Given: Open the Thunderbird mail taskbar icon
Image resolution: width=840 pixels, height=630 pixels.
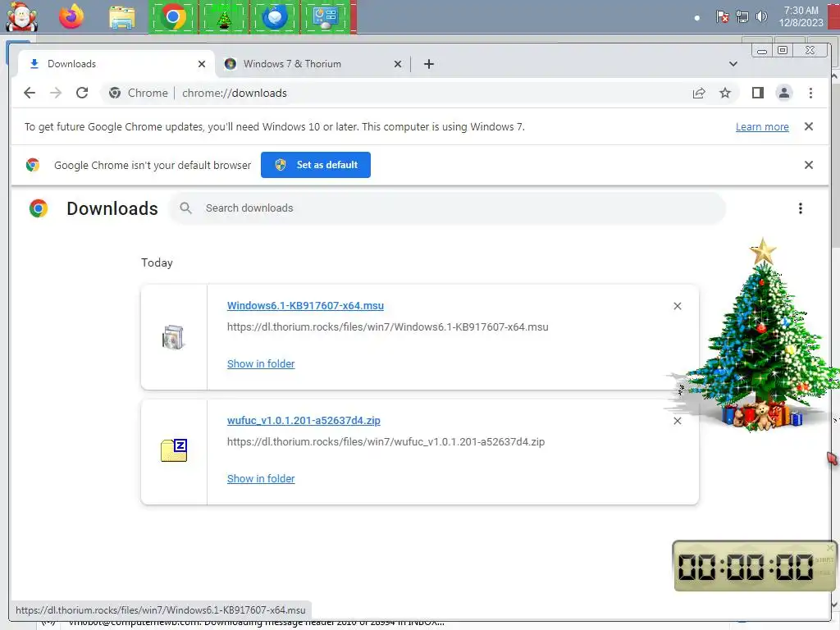Looking at the screenshot, I should point(275,17).
